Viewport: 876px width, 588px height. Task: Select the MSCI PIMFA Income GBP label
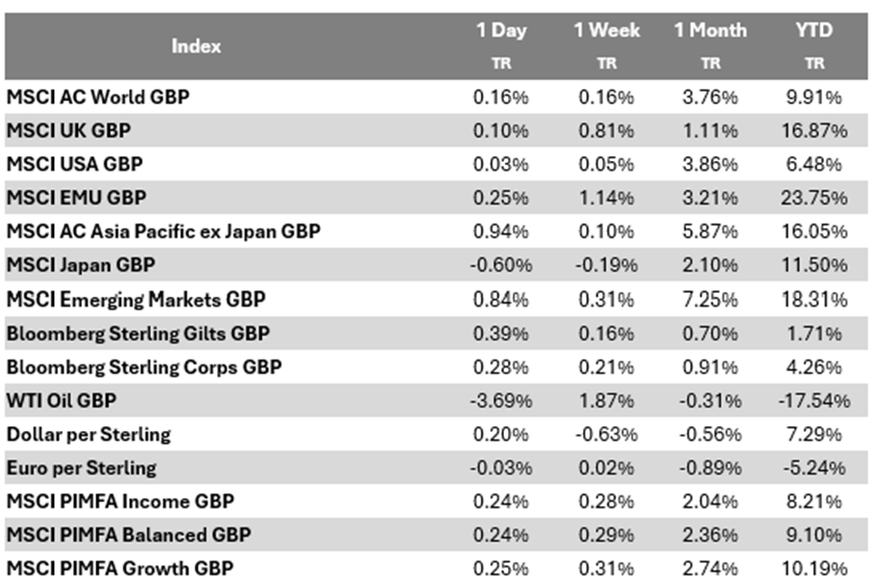tap(120, 501)
